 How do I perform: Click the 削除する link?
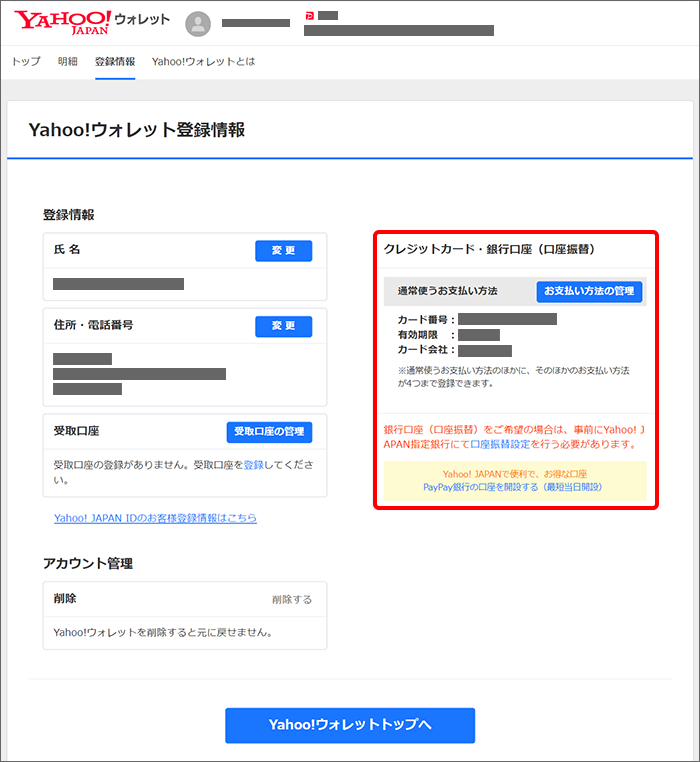292,600
